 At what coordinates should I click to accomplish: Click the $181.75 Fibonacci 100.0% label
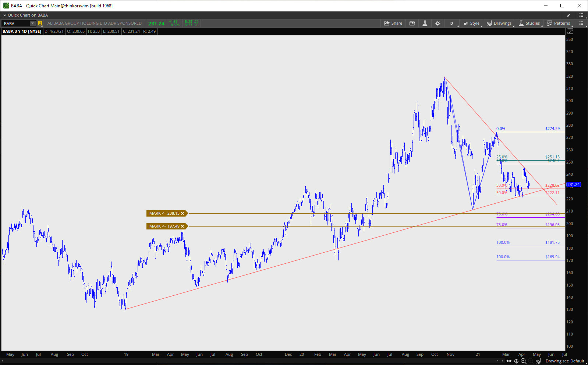coord(552,242)
